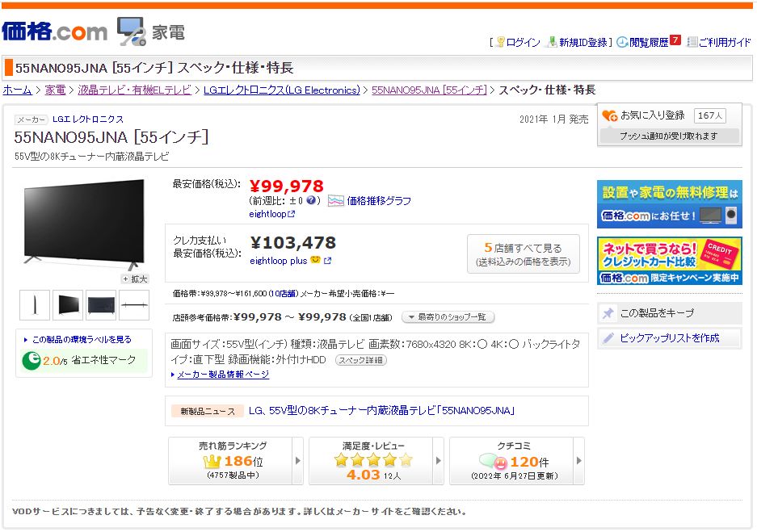This screenshot has width=757, height=532.
Task: Open the eightloop shop link
Action: (x=268, y=214)
